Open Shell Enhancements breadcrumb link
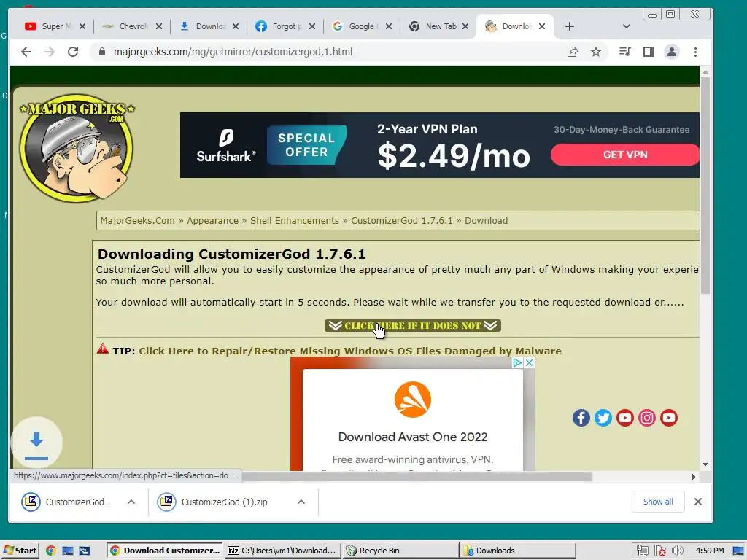747x560 pixels. click(x=295, y=220)
